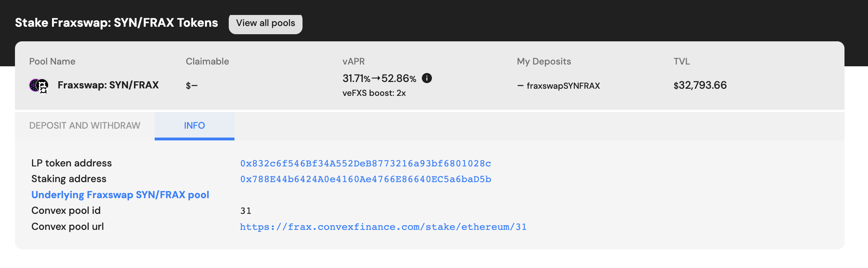Open the Convex pool url link
The image size is (868, 268).
pyautogui.click(x=383, y=227)
